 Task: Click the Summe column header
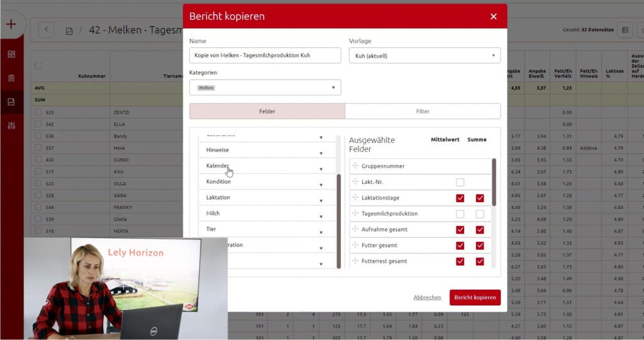477,140
